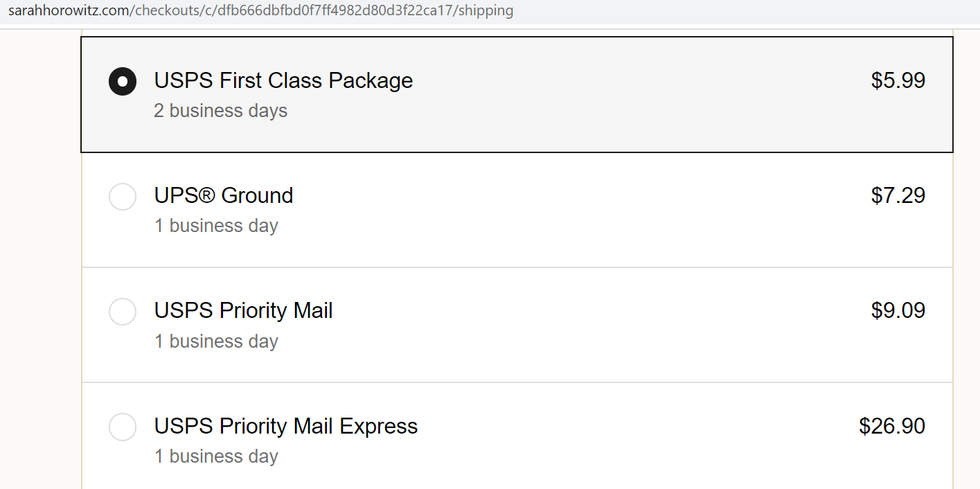This screenshot has height=489, width=980.
Task: Click the "shipping" segment of the URL
Action: click(x=486, y=11)
